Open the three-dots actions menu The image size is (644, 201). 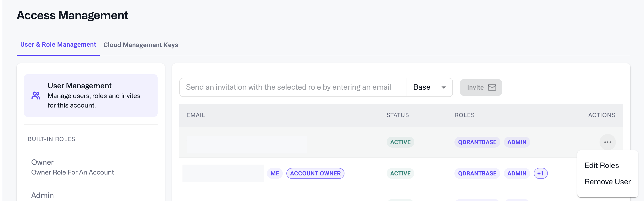pos(607,142)
